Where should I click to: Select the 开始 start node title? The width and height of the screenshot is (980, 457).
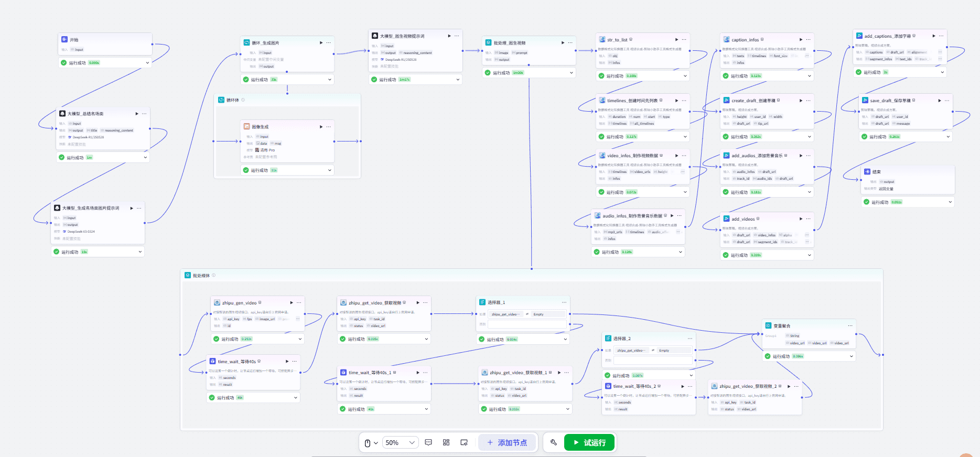(74, 40)
